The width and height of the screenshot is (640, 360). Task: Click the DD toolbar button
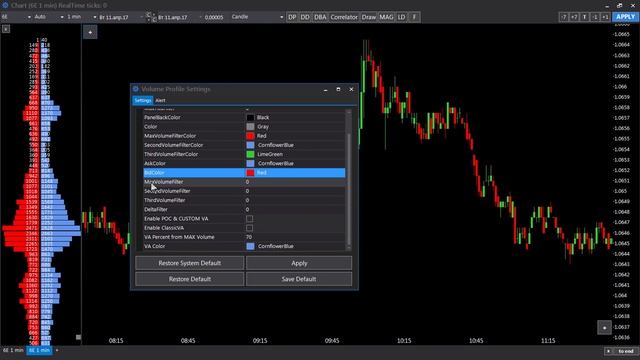click(305, 17)
